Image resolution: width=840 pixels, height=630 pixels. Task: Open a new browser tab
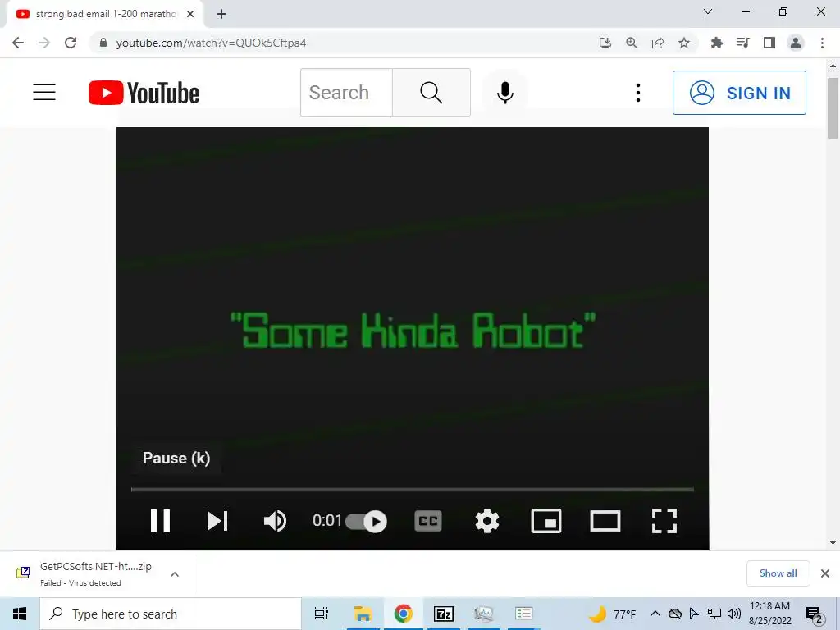point(221,14)
